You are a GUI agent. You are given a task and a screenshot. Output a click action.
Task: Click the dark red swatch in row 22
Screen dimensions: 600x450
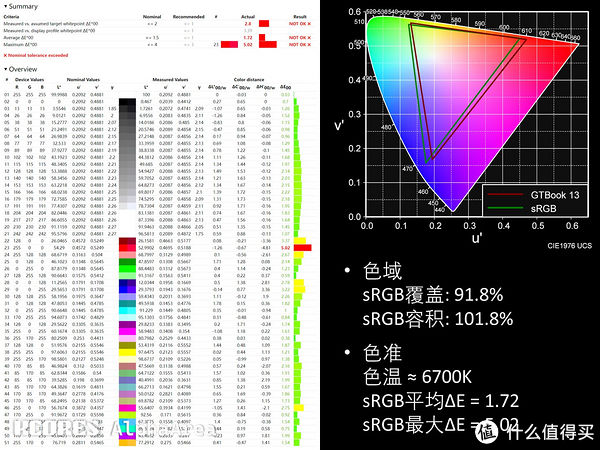128,240
